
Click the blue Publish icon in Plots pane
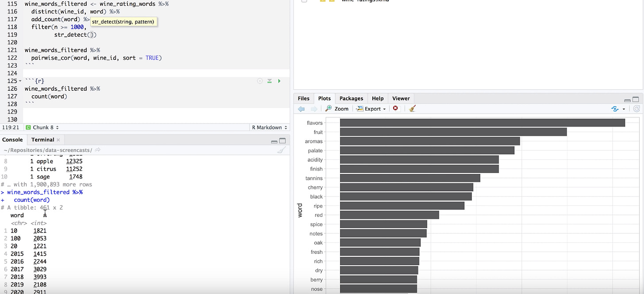[615, 108]
